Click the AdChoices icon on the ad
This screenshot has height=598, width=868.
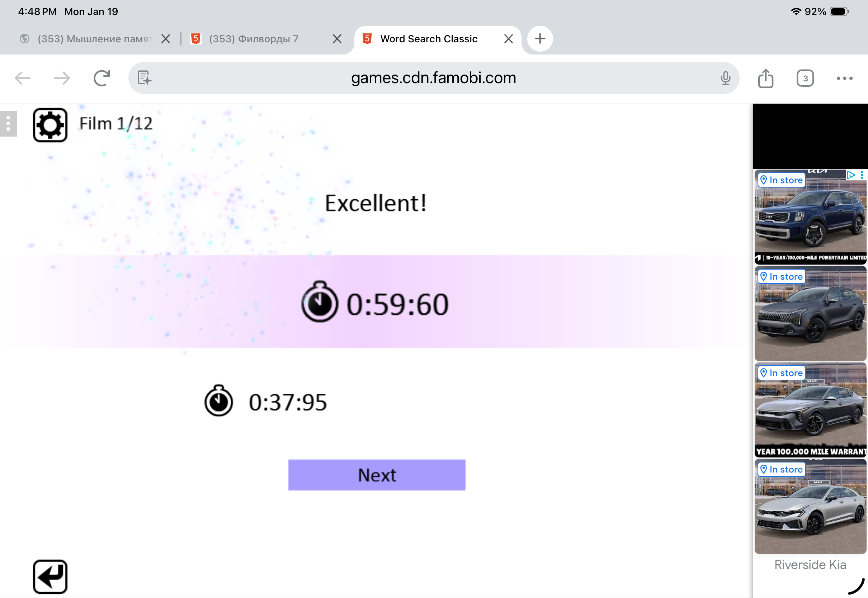pos(850,175)
